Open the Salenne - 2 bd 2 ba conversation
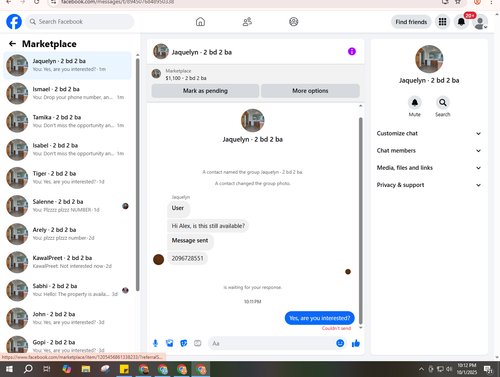This screenshot has height=377, width=500. [67, 206]
